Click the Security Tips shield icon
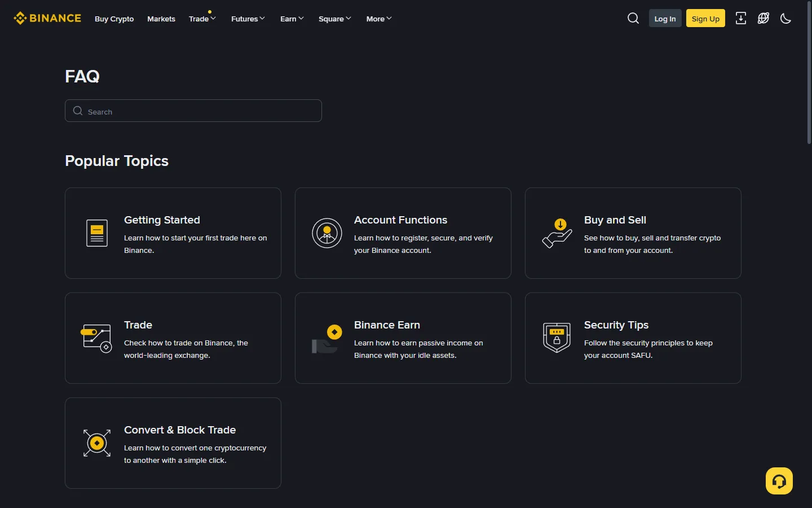Image resolution: width=812 pixels, height=508 pixels. (x=557, y=338)
